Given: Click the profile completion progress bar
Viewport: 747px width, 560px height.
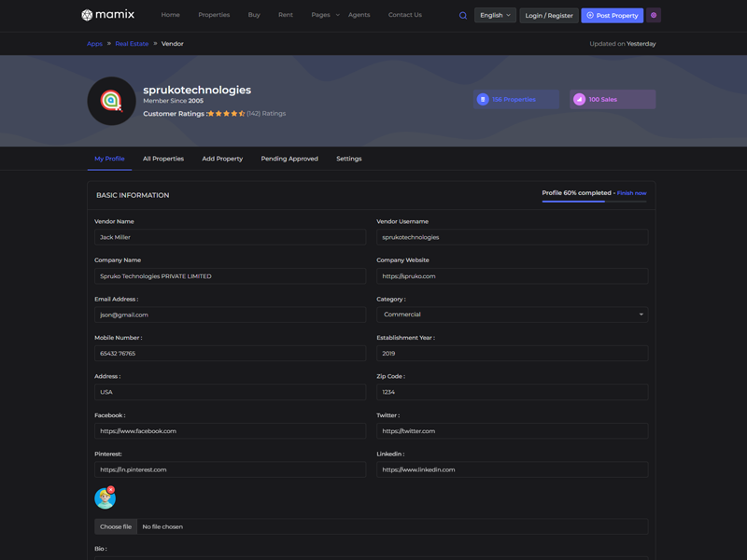Looking at the screenshot, I should [x=594, y=202].
